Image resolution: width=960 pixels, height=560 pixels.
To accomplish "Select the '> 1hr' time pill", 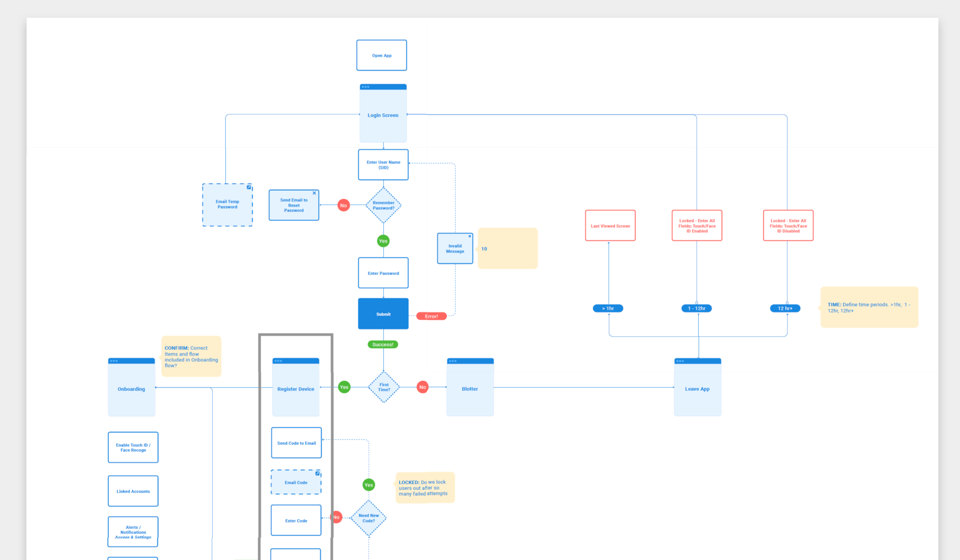I will coord(607,308).
